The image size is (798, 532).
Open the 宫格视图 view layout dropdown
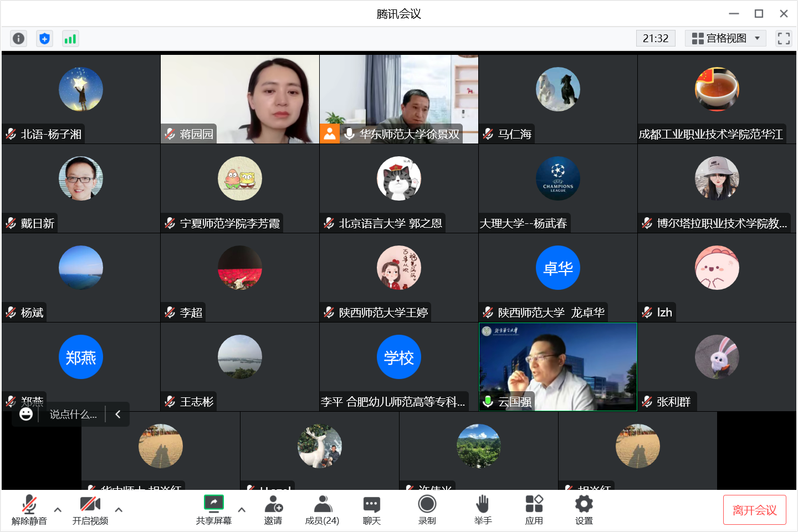[725, 38]
